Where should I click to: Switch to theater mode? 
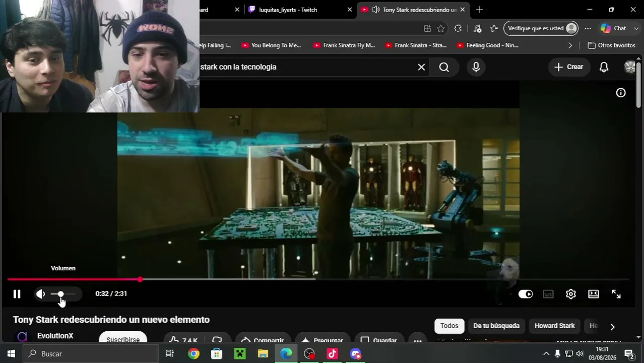(594, 294)
